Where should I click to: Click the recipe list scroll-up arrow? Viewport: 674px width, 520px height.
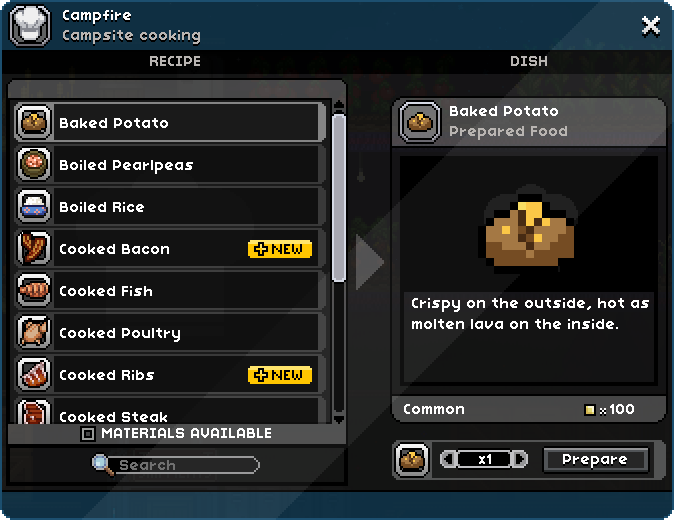tap(339, 105)
